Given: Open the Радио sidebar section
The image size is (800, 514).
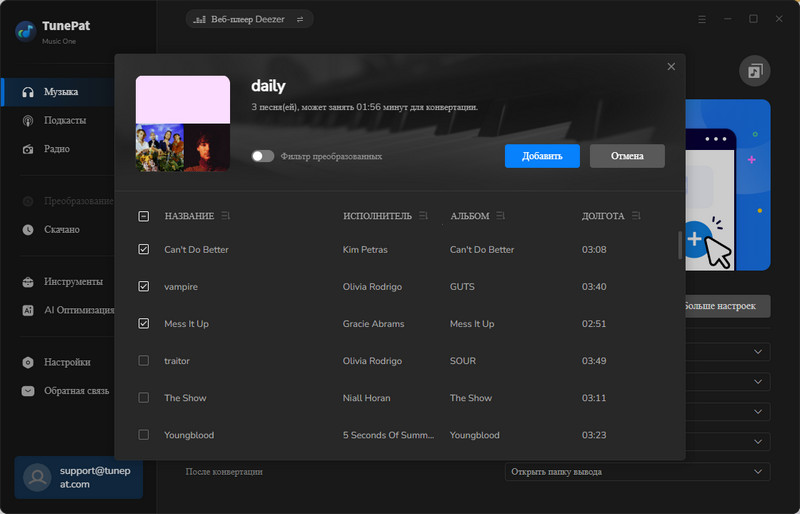Looking at the screenshot, I should click(x=57, y=149).
